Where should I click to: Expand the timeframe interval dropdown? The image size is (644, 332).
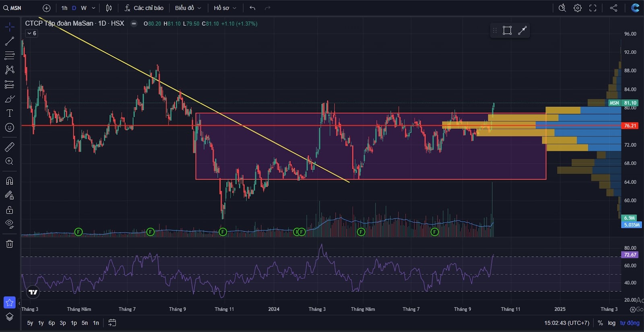93,8
